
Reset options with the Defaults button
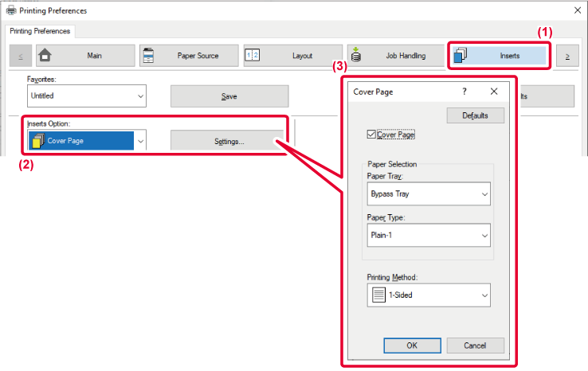click(x=476, y=115)
